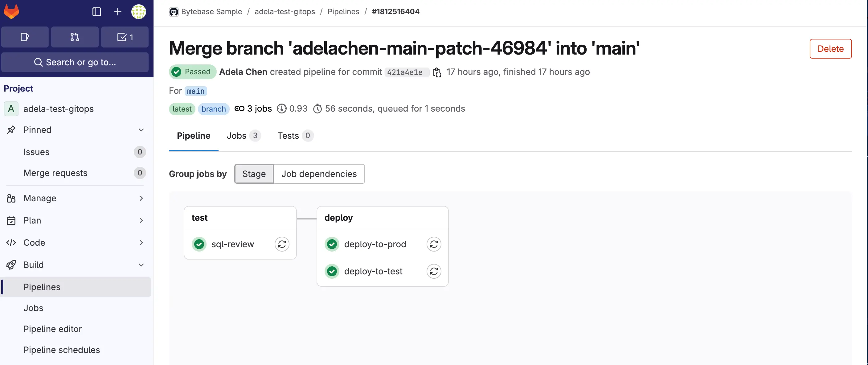
Task: Toggle the sidebar collapse icon
Action: [97, 12]
